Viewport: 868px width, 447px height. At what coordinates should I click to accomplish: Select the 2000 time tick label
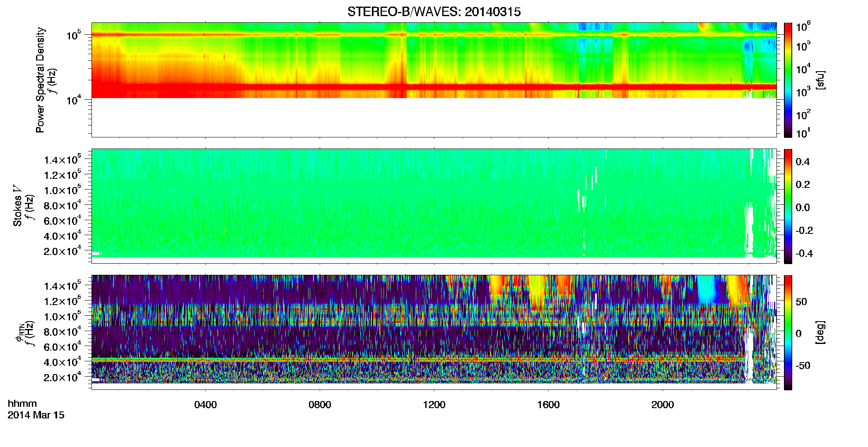(x=663, y=404)
